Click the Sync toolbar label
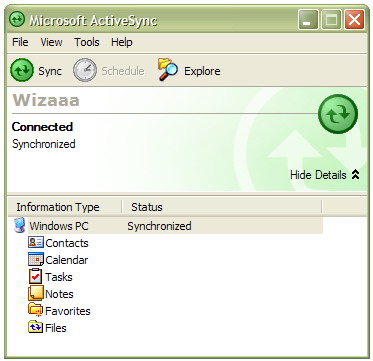Screen dimensions: 373x361 pyautogui.click(x=50, y=71)
